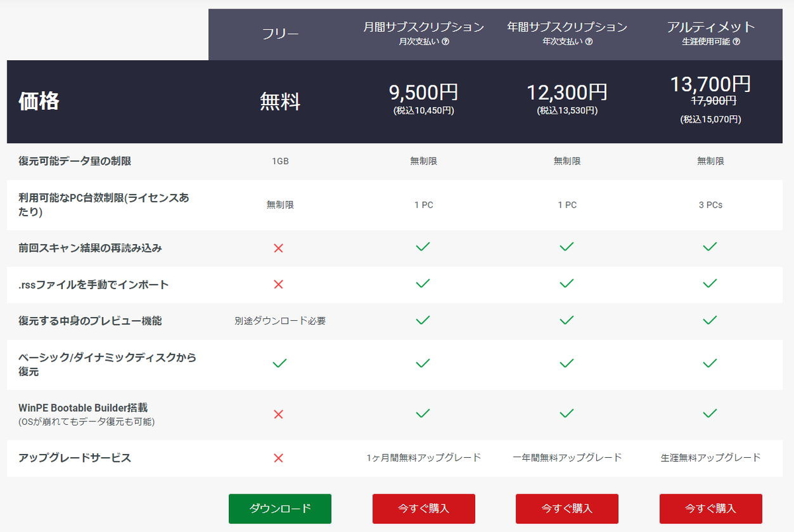The width and height of the screenshot is (794, 532).
Task: Open the 月間サブスクリプション header
Action: click(423, 27)
